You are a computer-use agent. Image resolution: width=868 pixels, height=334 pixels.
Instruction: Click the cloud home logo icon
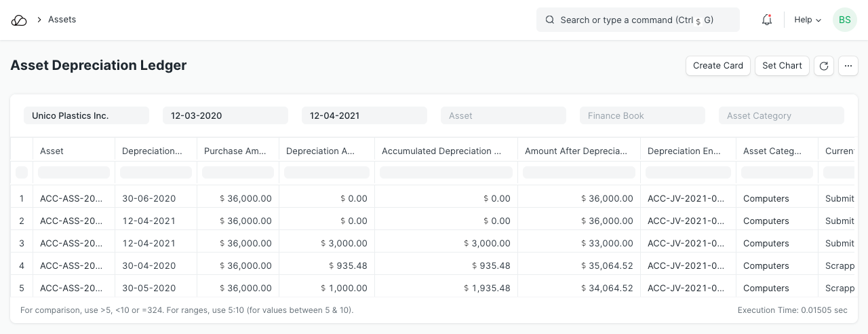[19, 20]
